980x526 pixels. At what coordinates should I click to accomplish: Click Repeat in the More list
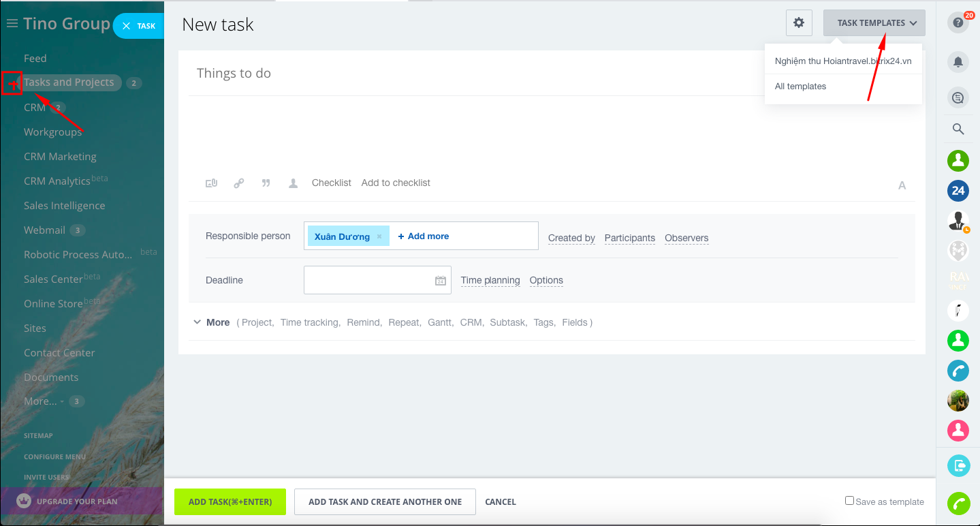(x=404, y=322)
